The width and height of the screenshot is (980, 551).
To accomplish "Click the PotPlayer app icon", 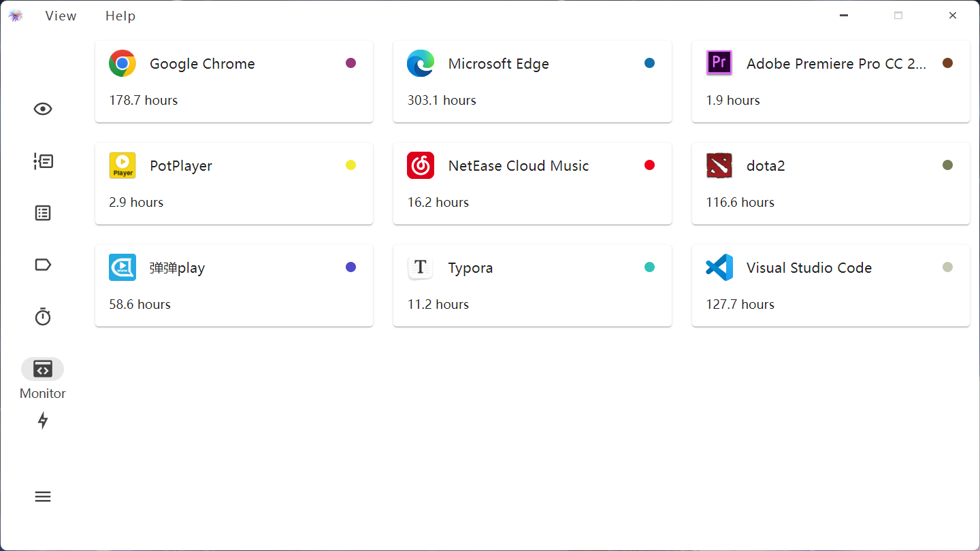I will pyautogui.click(x=122, y=165).
